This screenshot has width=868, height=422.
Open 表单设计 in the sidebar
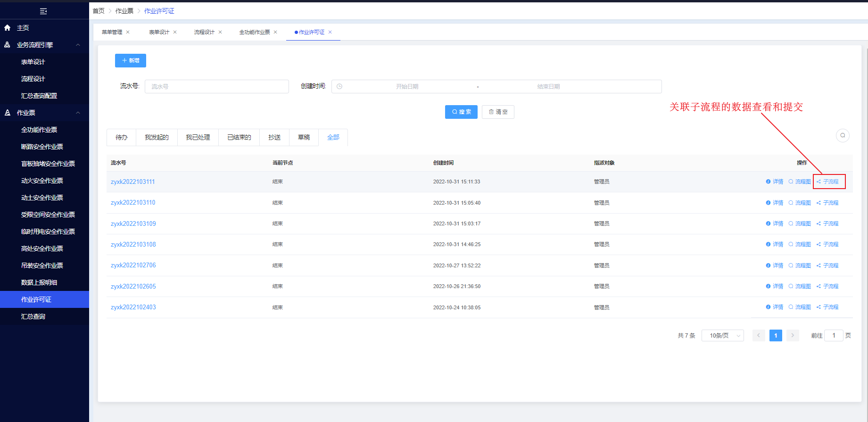44,62
